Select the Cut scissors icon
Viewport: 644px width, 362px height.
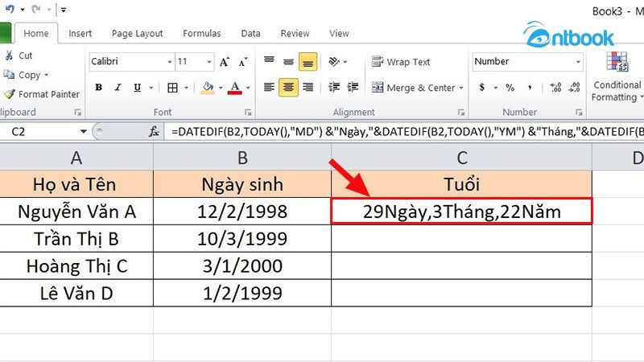9,56
